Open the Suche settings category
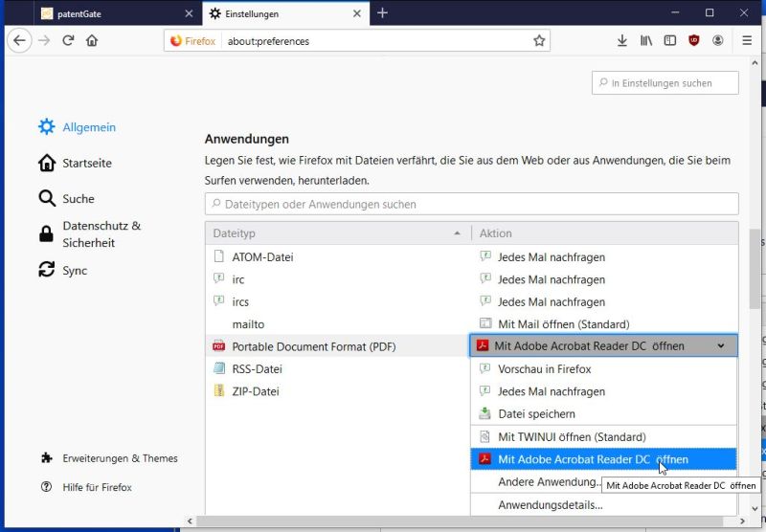Viewport: 766px width, 532px height. 66,199
